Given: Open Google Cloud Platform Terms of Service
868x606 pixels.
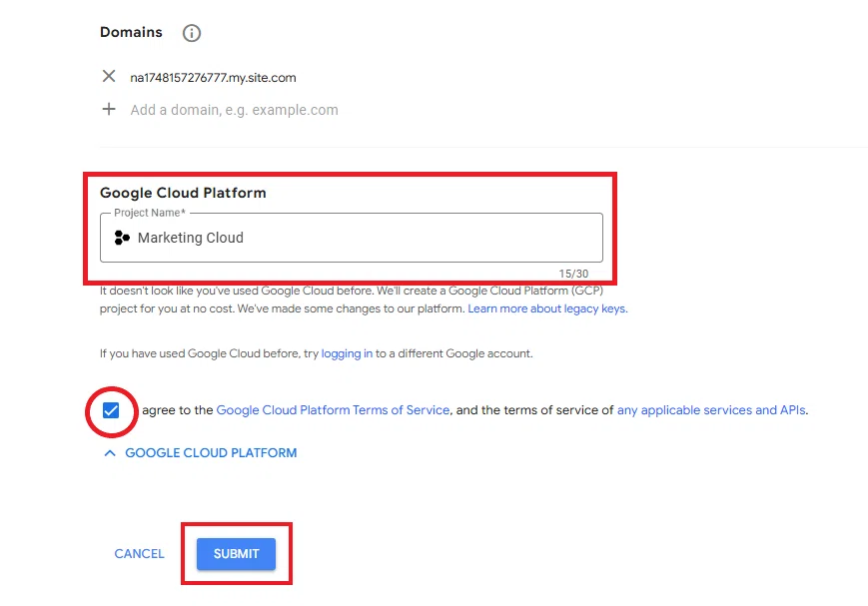Looking at the screenshot, I should pos(333,410).
